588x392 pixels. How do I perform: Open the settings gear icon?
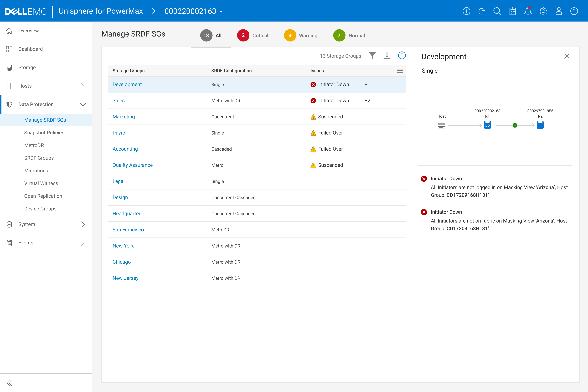point(543,11)
